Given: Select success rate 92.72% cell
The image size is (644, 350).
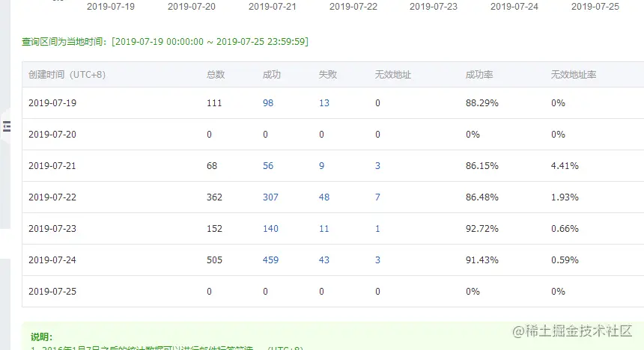Looking at the screenshot, I should pyautogui.click(x=482, y=229).
